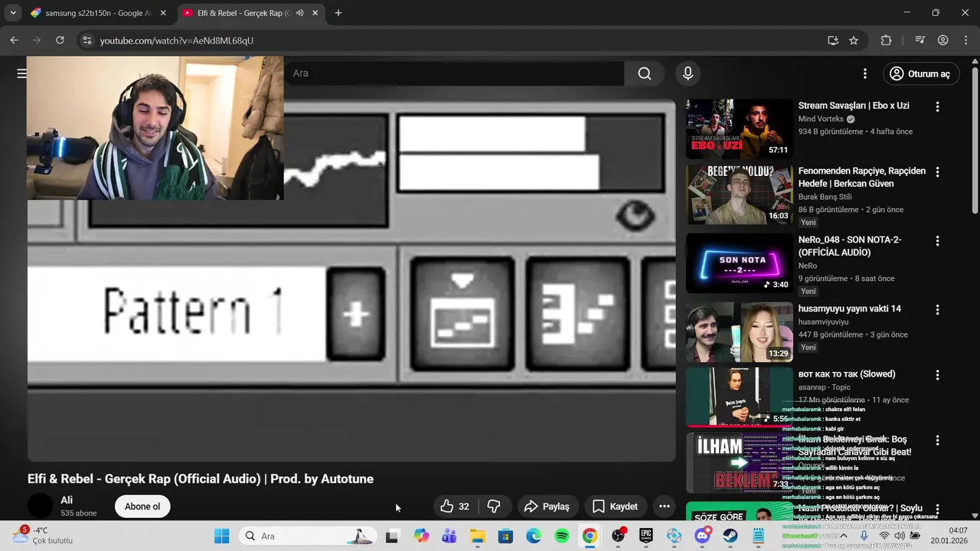The width and height of the screenshot is (980, 551).
Task: Subscribe with the Abone ol button
Action: coord(142,507)
